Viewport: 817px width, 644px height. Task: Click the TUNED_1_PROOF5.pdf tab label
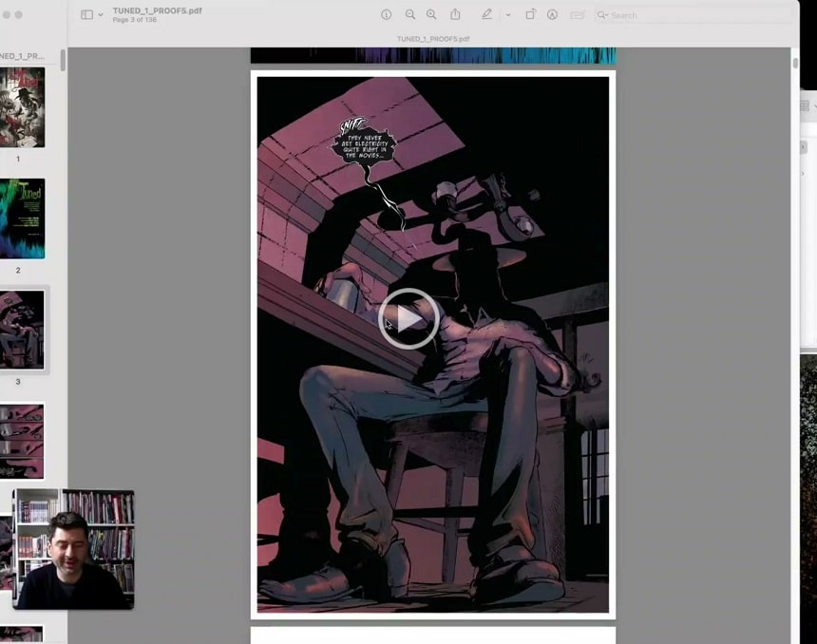(x=433, y=39)
